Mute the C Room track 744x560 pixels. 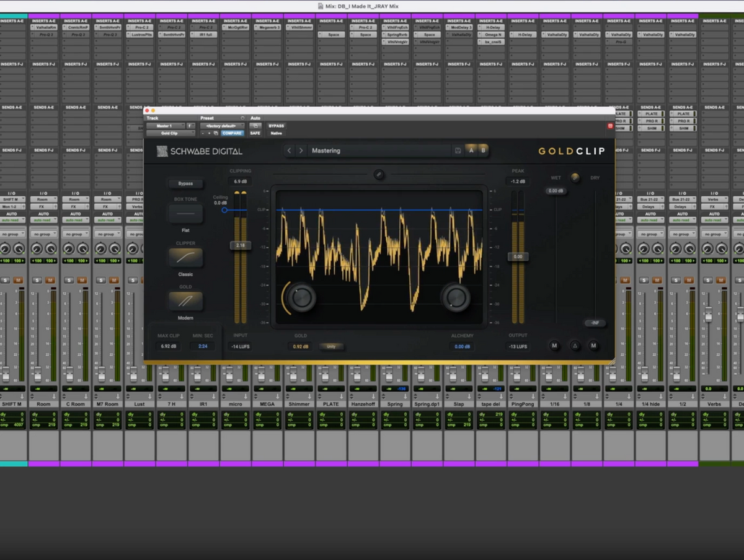coord(82,280)
